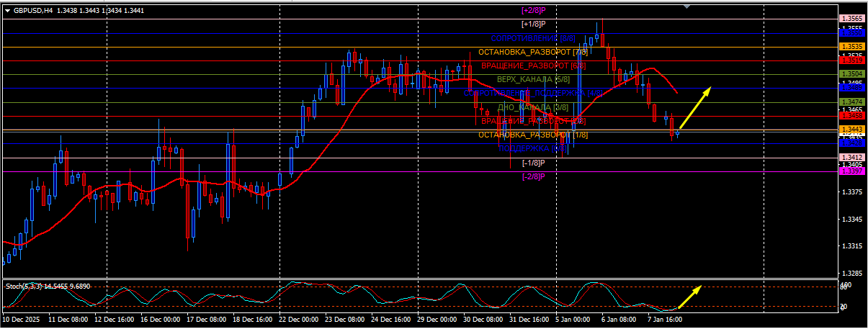868x329 pixels.
Task: Click the 10 Dec 2025 date label
Action: click(x=20, y=319)
